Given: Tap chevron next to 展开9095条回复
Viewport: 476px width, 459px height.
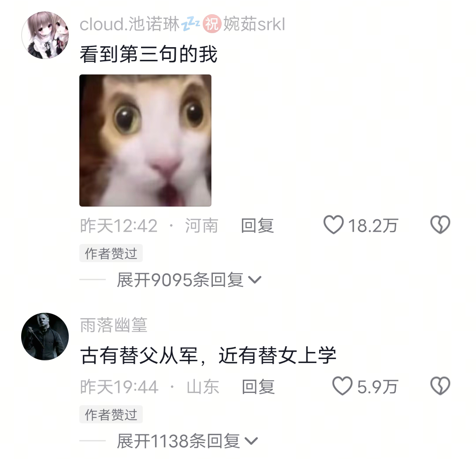Looking at the screenshot, I should tap(254, 280).
